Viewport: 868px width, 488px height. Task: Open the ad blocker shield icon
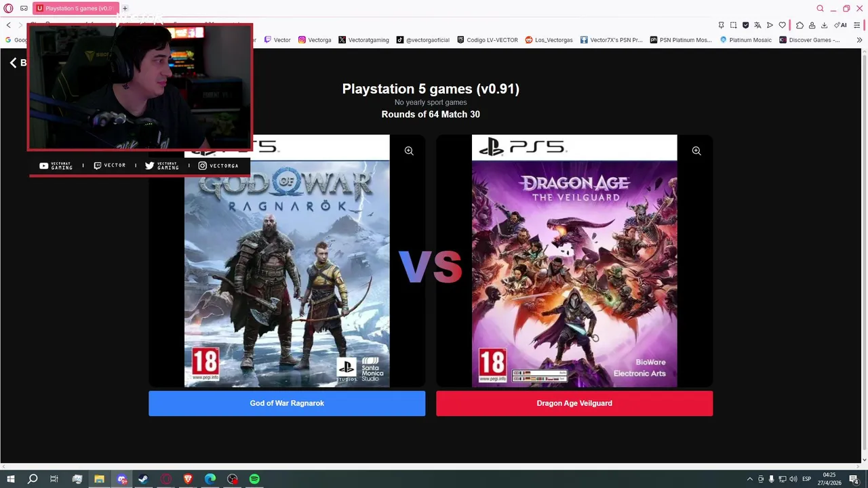(745, 25)
